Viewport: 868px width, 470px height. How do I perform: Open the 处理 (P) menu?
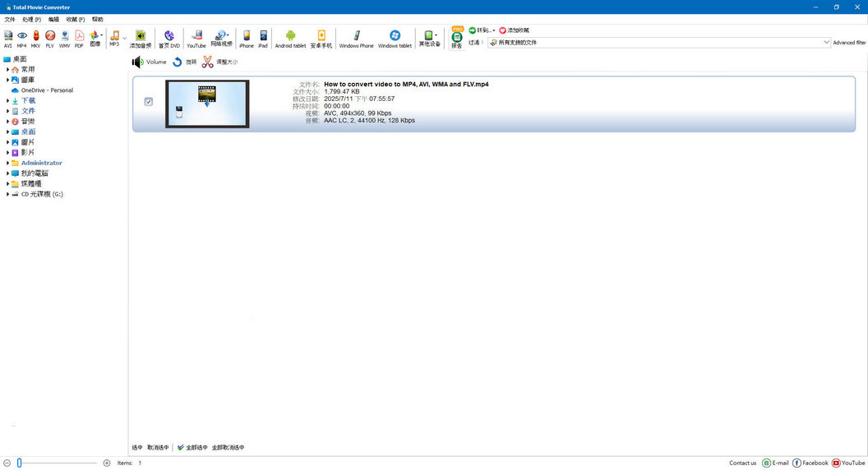pos(31,20)
